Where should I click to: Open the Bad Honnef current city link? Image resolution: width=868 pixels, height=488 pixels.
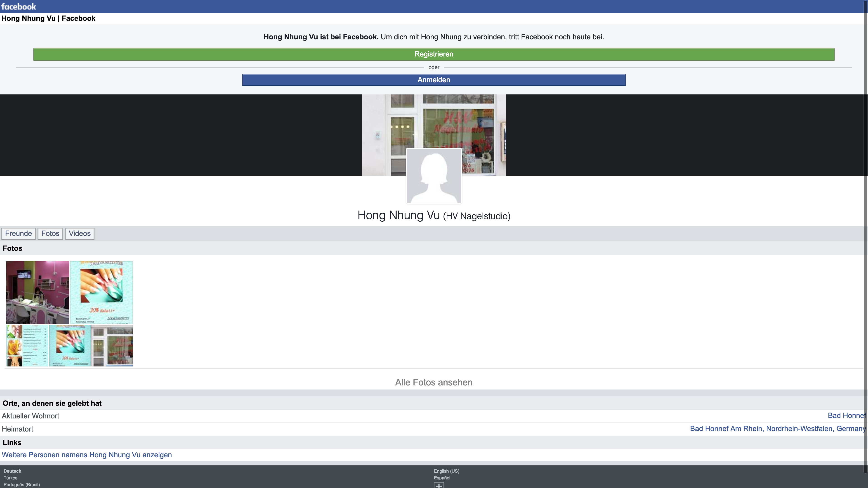847,416
